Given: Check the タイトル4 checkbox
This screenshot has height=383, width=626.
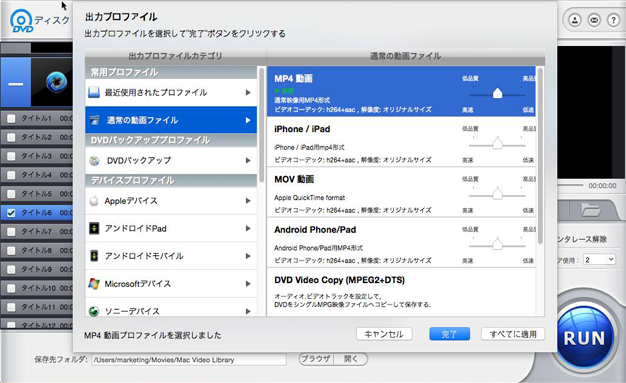Looking at the screenshot, I should pos(11,175).
